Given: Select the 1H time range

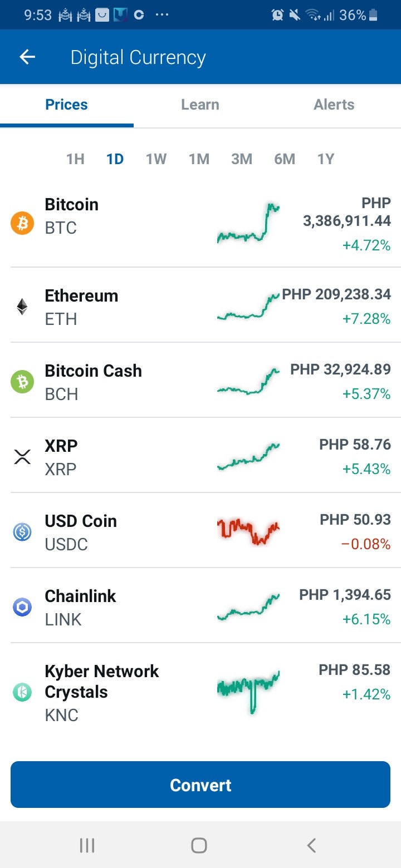Looking at the screenshot, I should pos(75,159).
